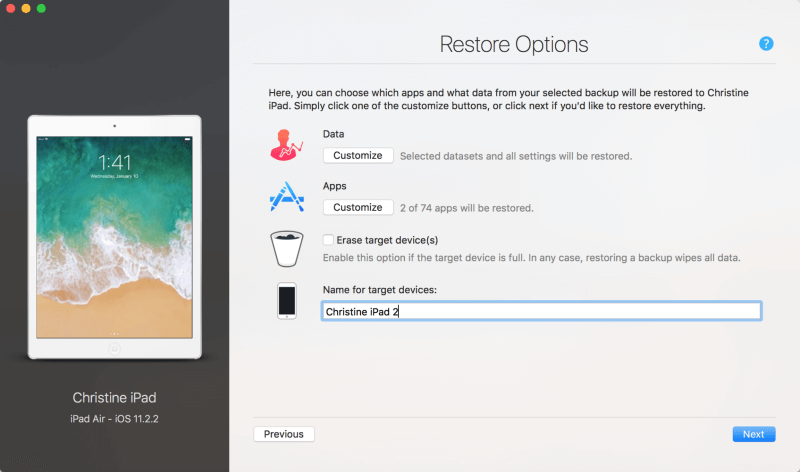
Task: Click the iPad Air - iOS 11.2.2 label
Action: pos(114,418)
